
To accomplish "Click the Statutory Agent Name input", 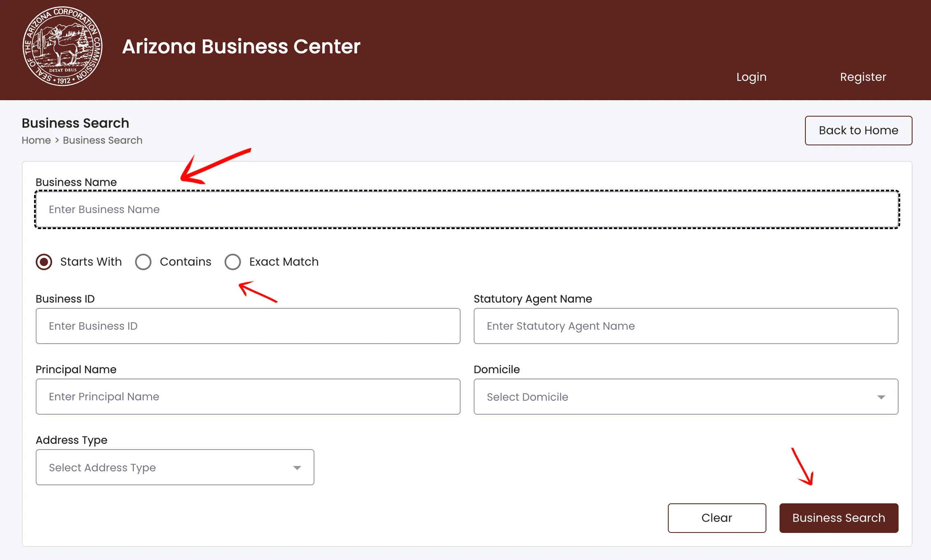I will (x=686, y=326).
